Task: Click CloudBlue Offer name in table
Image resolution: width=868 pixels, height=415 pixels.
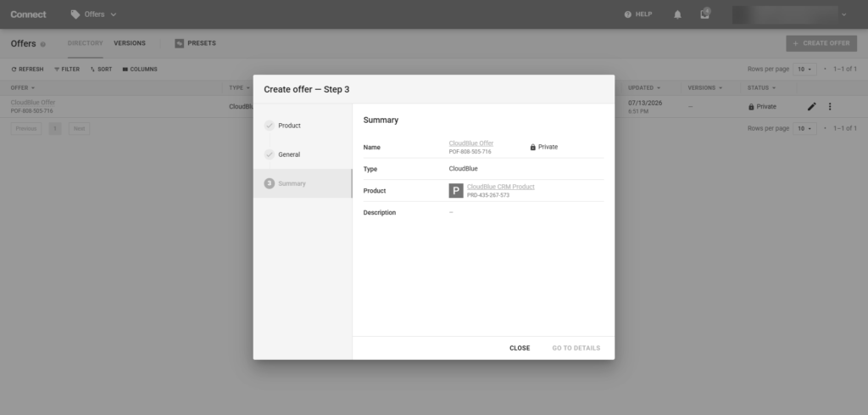Action: point(33,103)
